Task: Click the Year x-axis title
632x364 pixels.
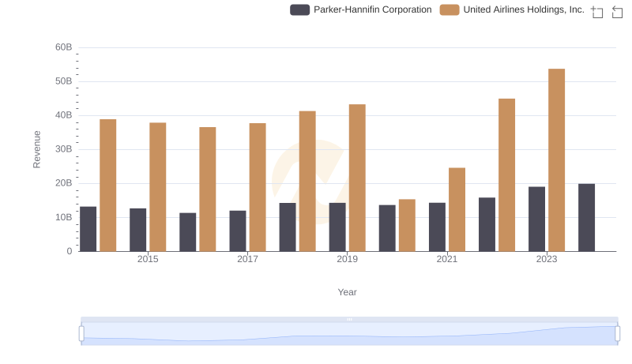Action: (348, 292)
